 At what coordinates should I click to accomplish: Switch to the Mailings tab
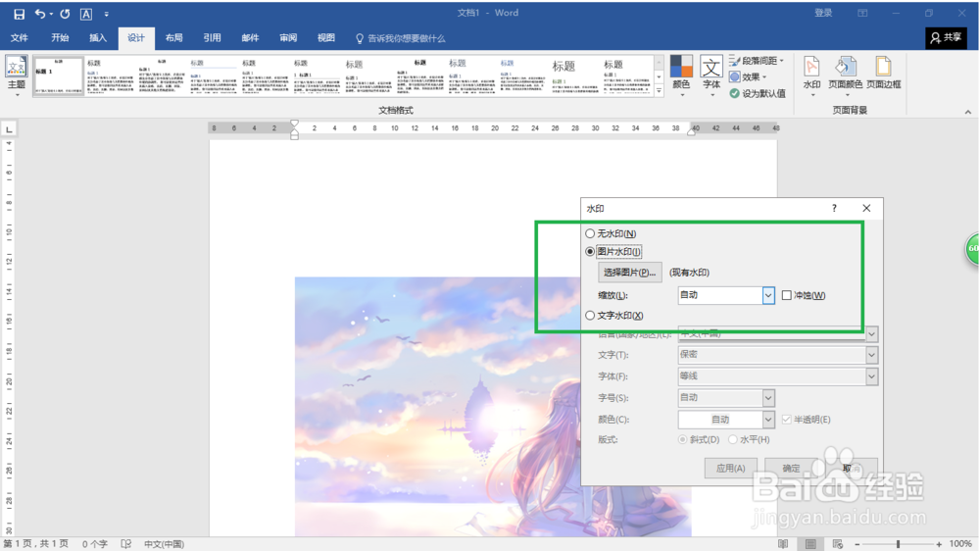pos(250,38)
